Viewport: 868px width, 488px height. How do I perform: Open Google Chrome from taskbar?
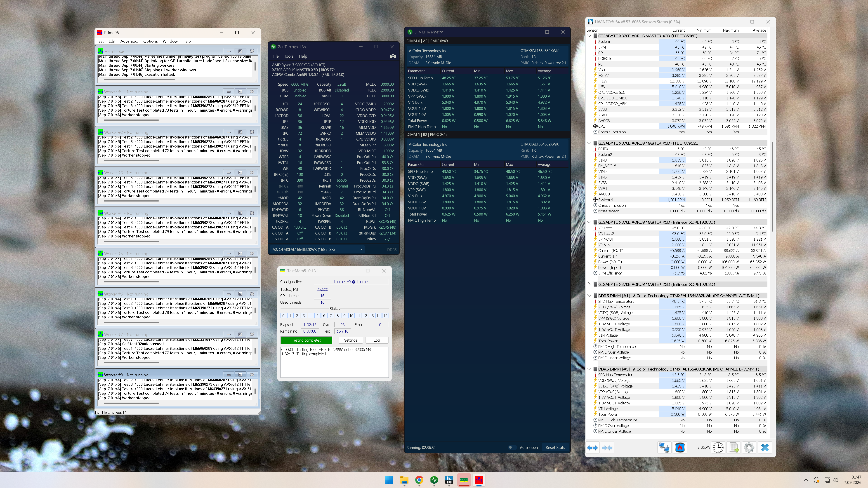[x=419, y=480]
